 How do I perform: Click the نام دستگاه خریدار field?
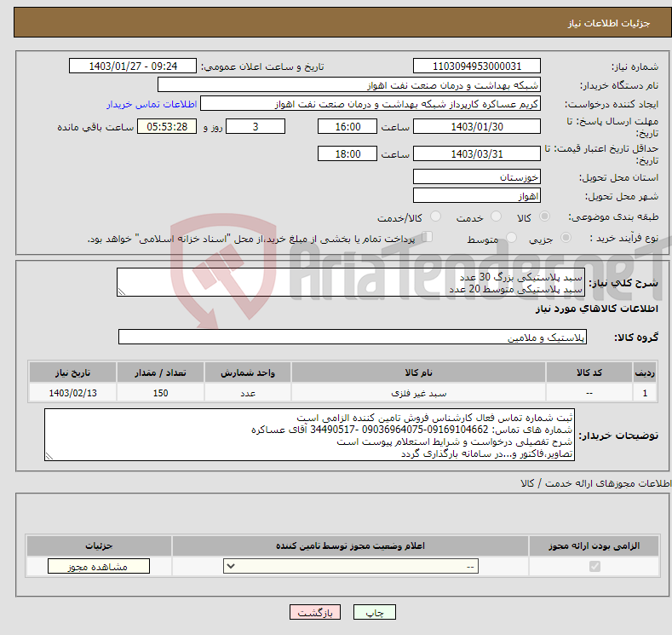(x=349, y=85)
